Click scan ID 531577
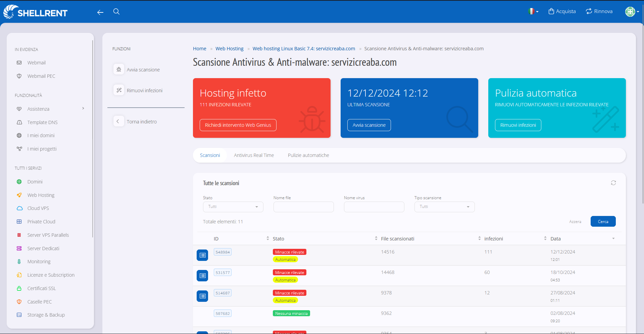 click(x=222, y=273)
